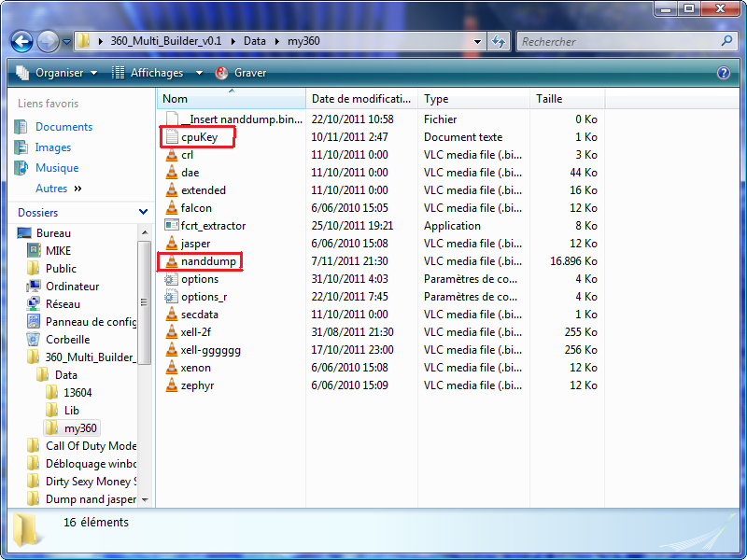Click the Forward navigation arrow button
The height and width of the screenshot is (560, 747).
pos(48,41)
